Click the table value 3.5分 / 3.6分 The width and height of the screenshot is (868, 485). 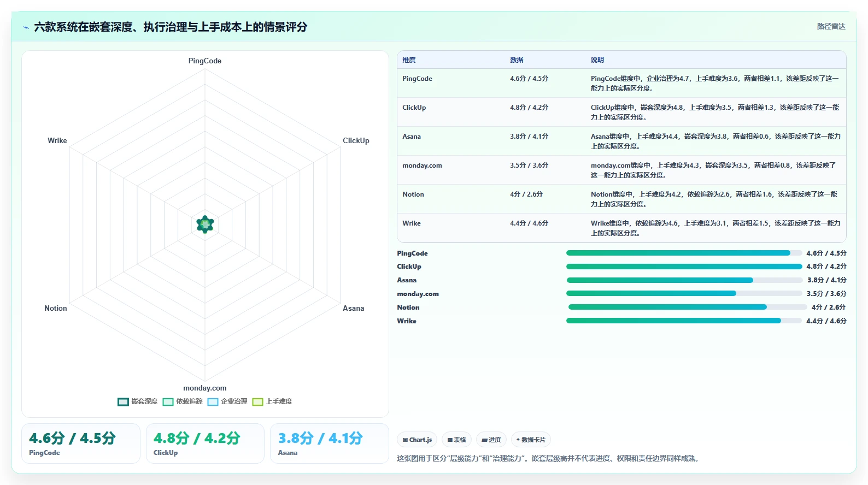[x=529, y=165]
